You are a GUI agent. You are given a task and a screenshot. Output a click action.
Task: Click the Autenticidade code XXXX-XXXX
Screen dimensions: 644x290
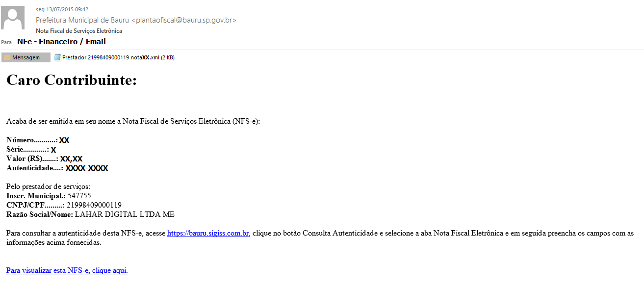pyautogui.click(x=87, y=168)
